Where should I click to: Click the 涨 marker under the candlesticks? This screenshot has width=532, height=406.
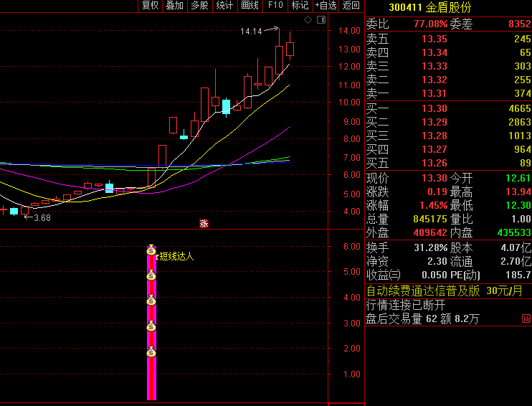(204, 223)
